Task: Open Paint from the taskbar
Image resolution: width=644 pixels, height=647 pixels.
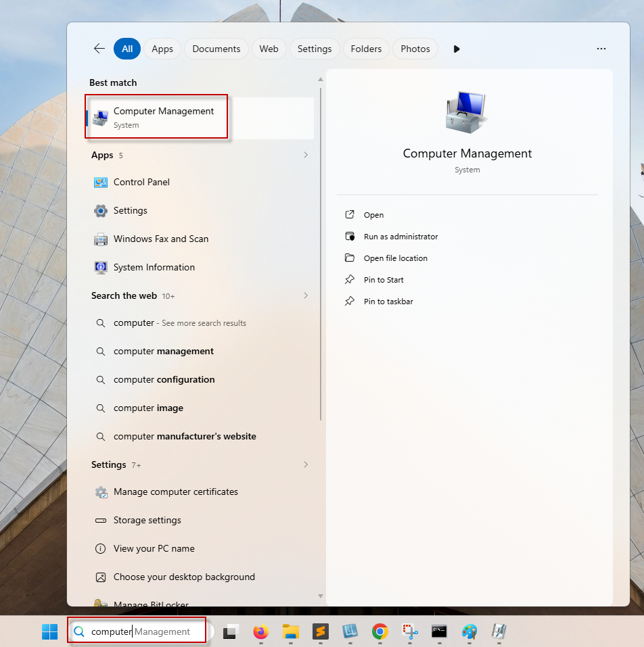Action: click(x=469, y=631)
